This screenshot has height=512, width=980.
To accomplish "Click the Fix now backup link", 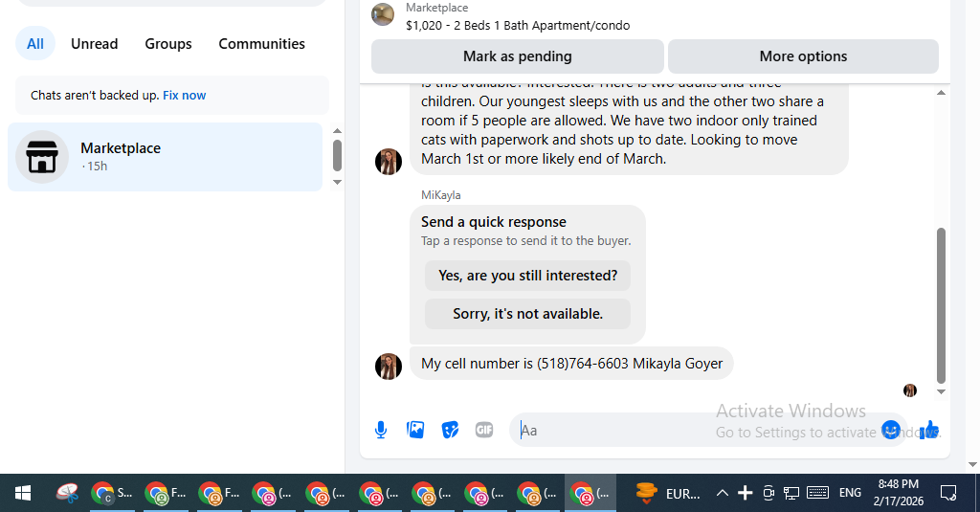I will pyautogui.click(x=184, y=96).
